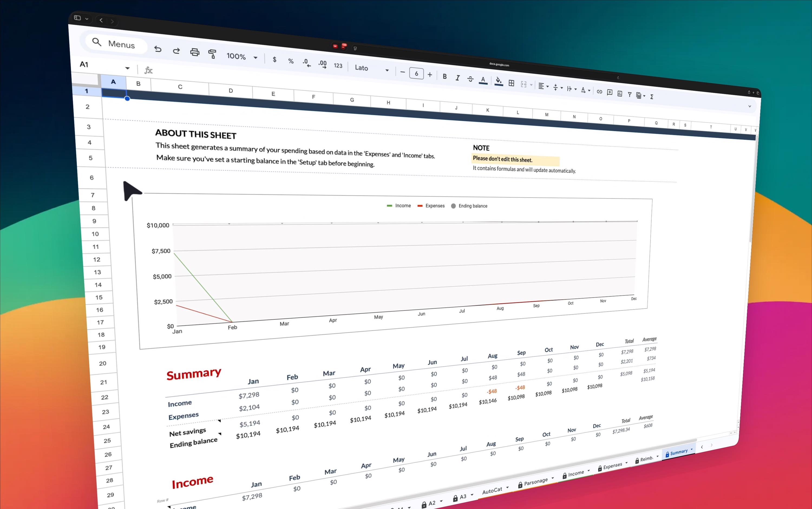Click the increase font size plus
This screenshot has height=509, width=812.
[x=430, y=75]
